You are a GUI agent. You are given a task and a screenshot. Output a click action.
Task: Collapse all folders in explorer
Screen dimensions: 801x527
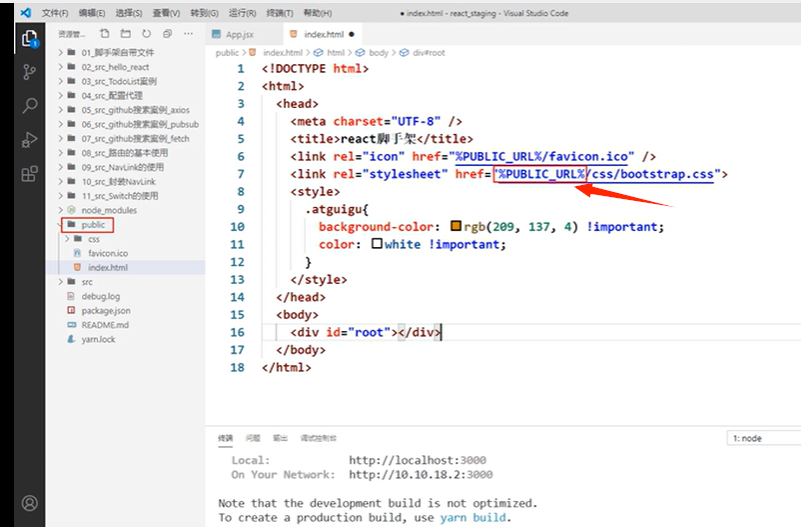pos(167,34)
